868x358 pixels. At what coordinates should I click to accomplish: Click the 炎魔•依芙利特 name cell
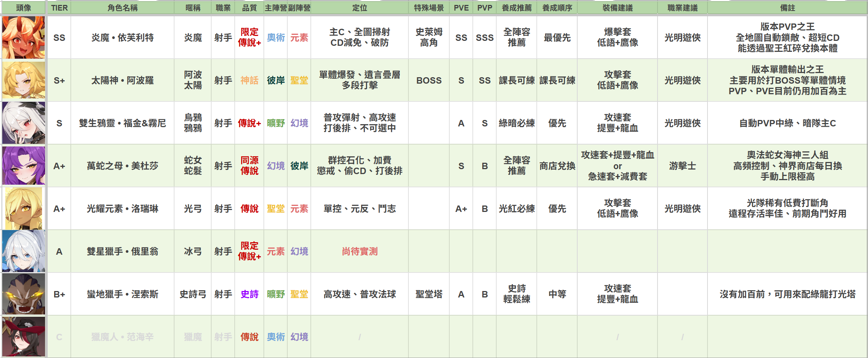122,37
